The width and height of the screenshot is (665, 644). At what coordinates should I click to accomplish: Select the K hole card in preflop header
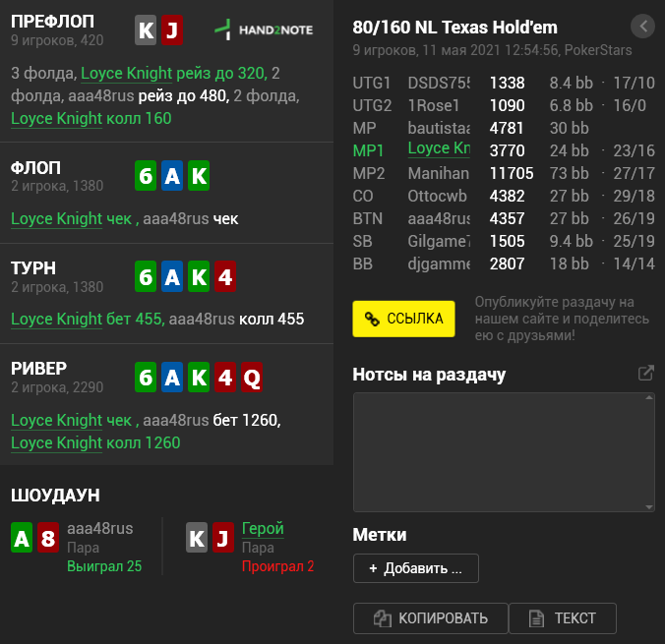click(x=146, y=30)
